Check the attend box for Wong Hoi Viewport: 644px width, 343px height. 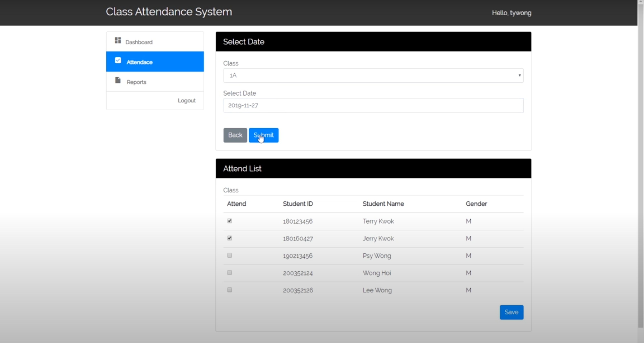(229, 272)
